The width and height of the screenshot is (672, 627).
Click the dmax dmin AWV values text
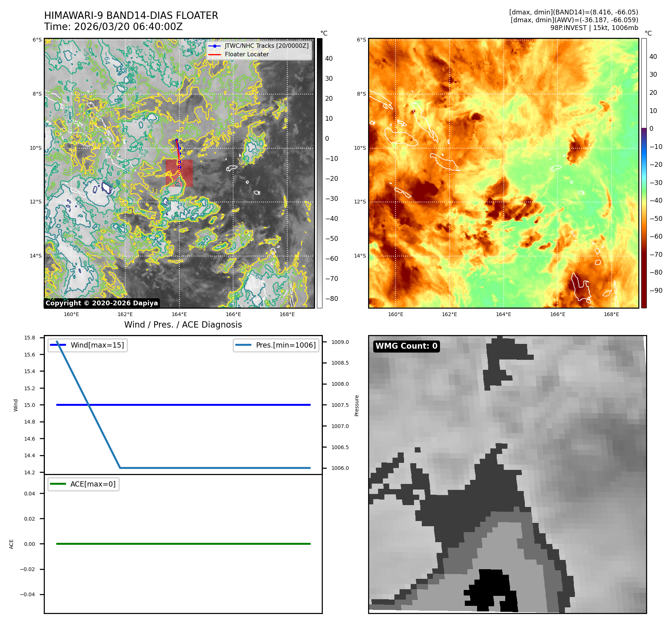574,20
